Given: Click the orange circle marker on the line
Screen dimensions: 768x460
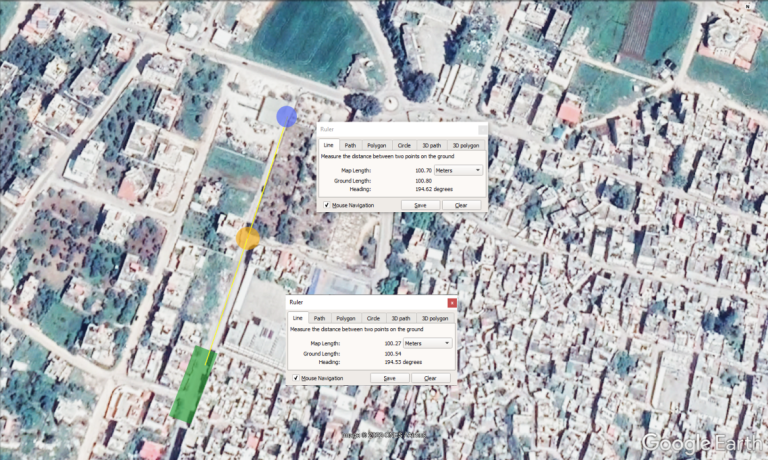Looking at the screenshot, I should coord(248,238).
